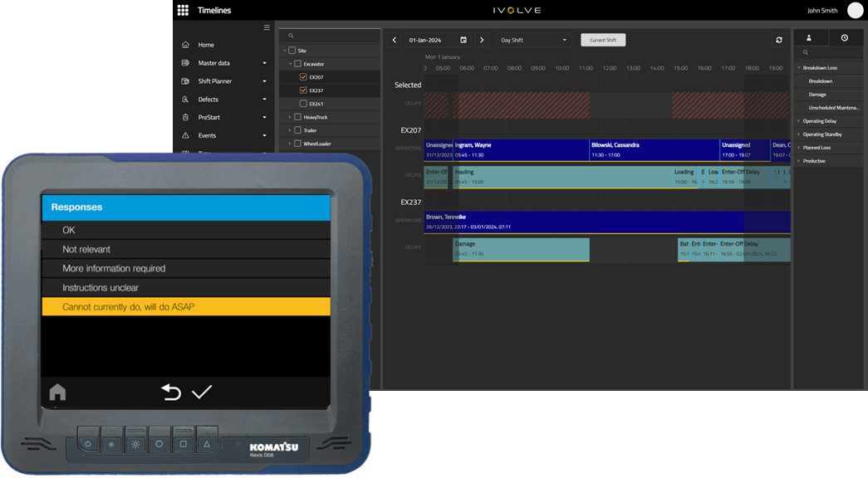Choose OK response on Komatsu display
Image resolution: width=868 pixels, height=478 pixels.
point(186,230)
